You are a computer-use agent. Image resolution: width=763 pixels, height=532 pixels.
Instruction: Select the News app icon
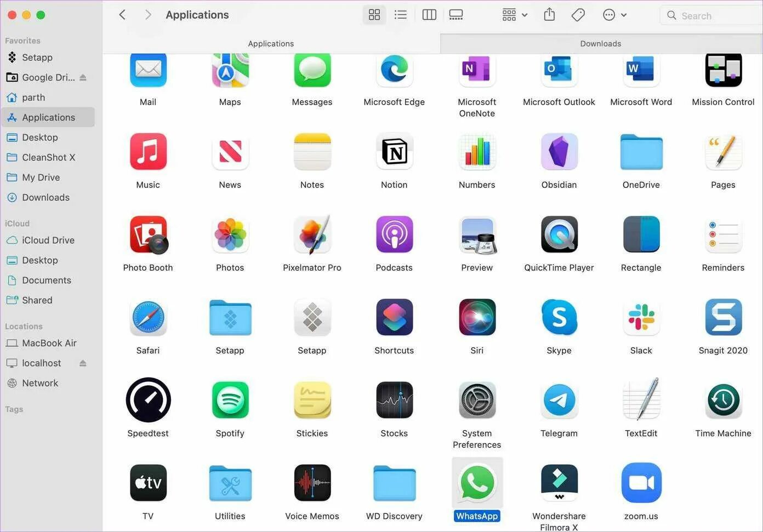click(x=230, y=152)
